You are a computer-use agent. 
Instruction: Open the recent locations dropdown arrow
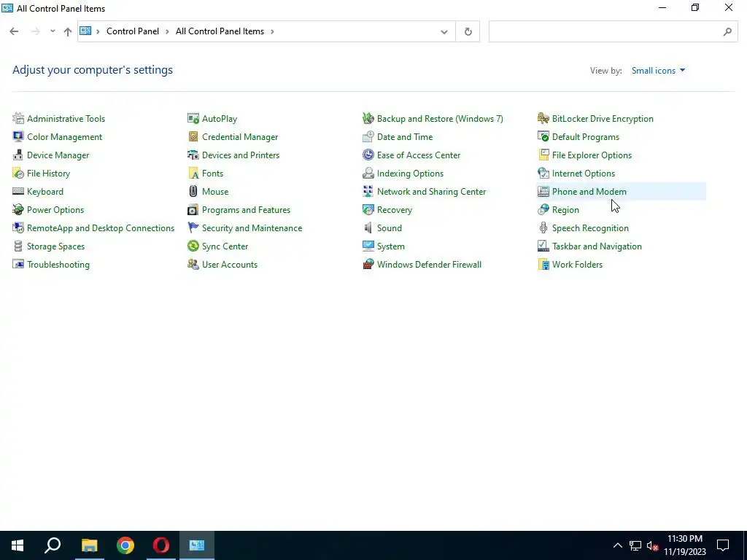[53, 31]
